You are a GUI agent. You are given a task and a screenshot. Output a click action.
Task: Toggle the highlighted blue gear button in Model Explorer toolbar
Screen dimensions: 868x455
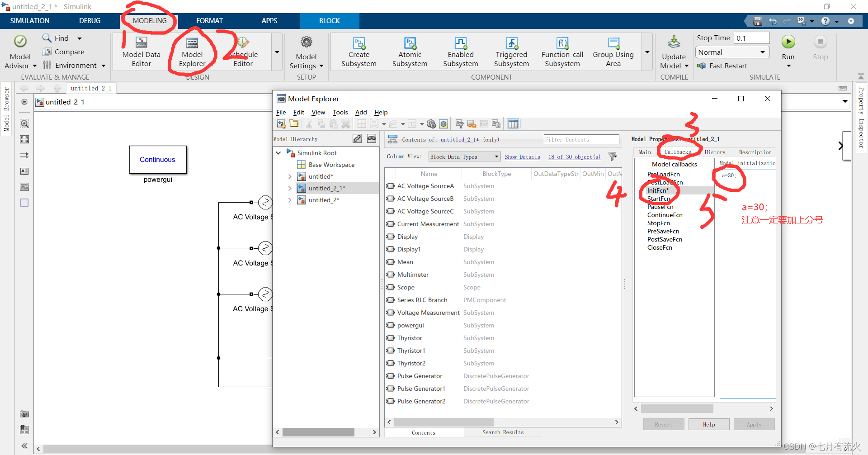click(x=443, y=124)
